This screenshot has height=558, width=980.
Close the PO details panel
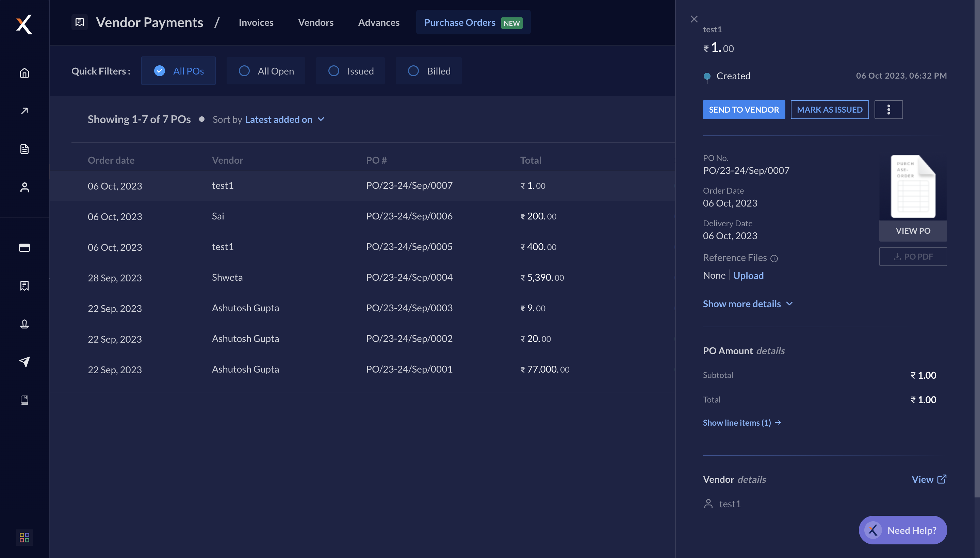694,19
